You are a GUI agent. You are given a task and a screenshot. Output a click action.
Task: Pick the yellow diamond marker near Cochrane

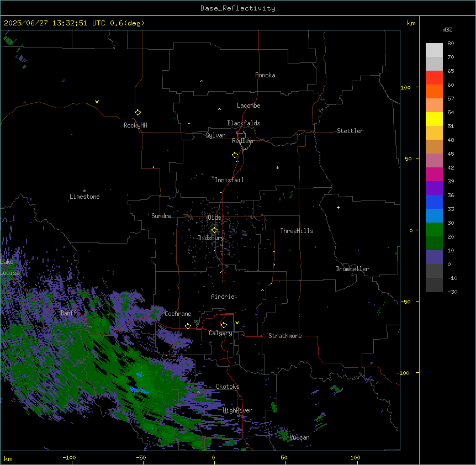click(188, 326)
